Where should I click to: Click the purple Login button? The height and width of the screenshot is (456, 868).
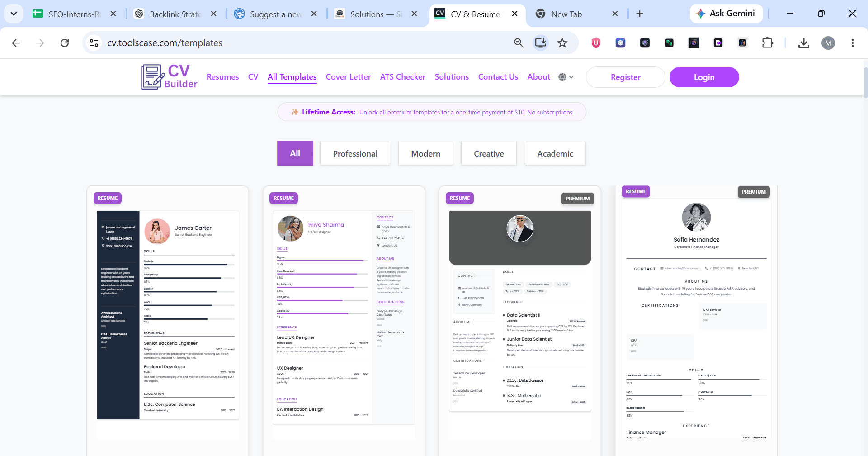(704, 77)
